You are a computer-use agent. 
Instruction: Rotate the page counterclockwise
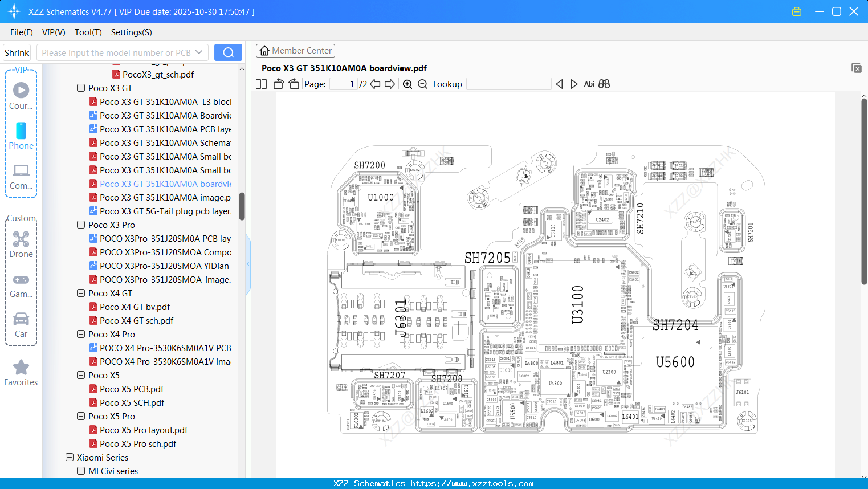coord(278,84)
